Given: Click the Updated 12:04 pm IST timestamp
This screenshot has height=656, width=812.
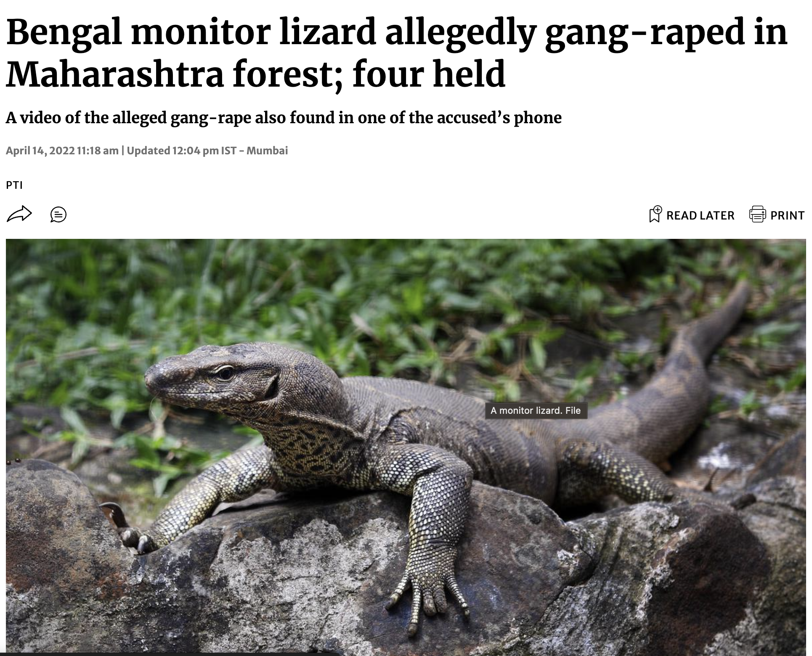Looking at the screenshot, I should pyautogui.click(x=182, y=151).
